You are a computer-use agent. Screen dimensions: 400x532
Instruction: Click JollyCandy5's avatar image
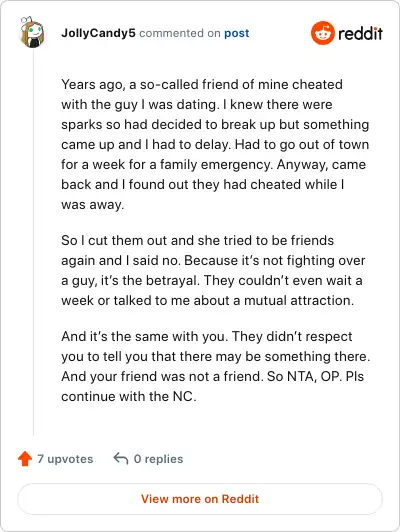coord(32,32)
